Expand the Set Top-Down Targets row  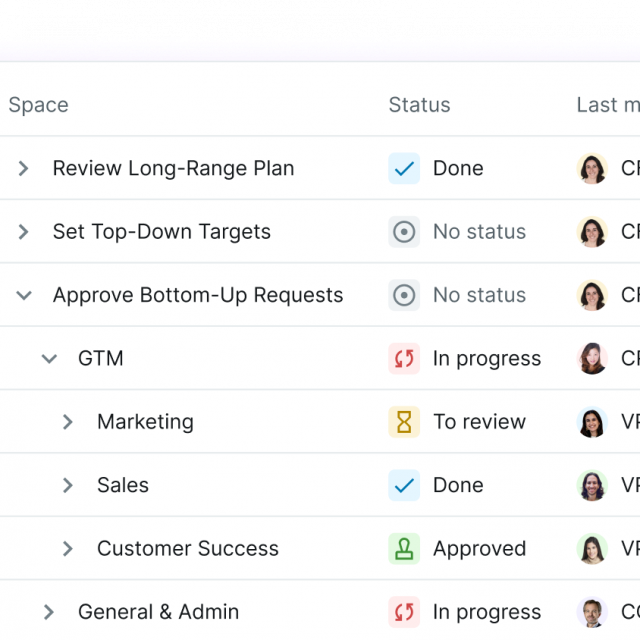23,232
